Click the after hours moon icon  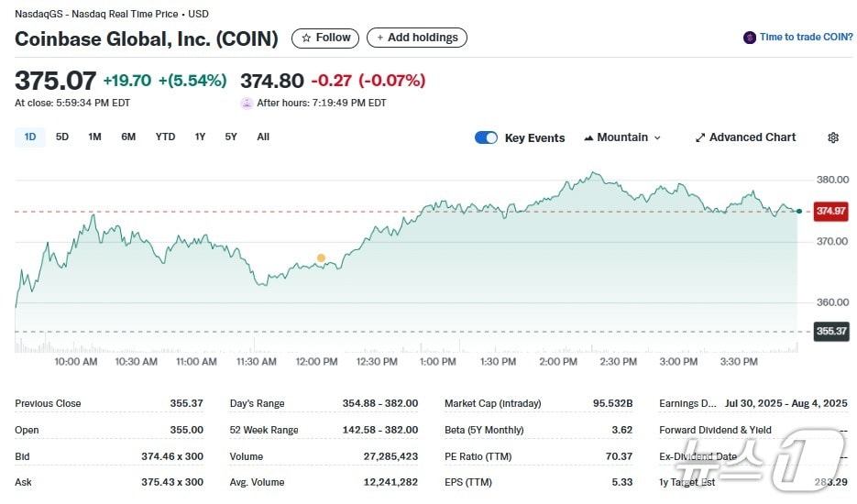pos(246,104)
